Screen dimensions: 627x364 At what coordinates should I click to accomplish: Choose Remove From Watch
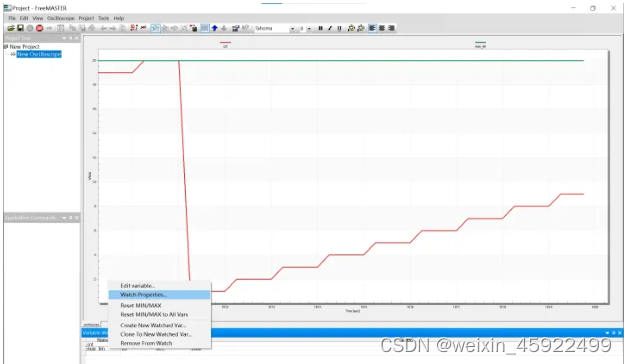pos(160,343)
